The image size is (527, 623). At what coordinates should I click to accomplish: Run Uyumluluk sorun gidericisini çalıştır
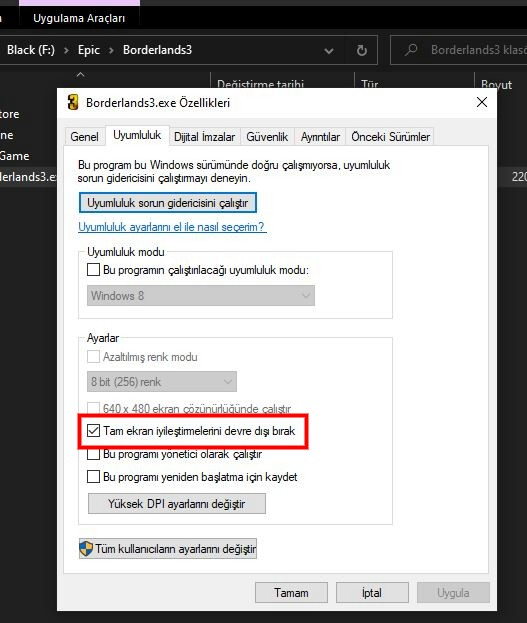tap(168, 203)
